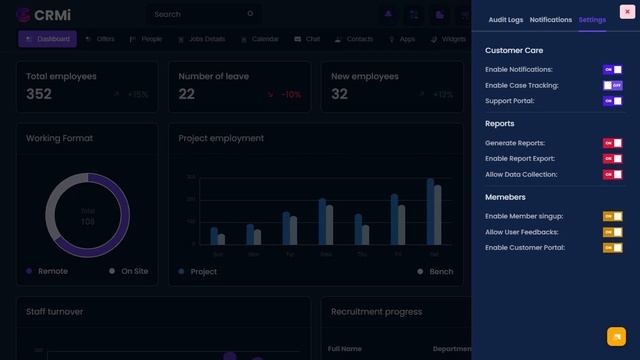Toggle the Project legend item
This screenshot has width=640, height=360.
point(198,271)
